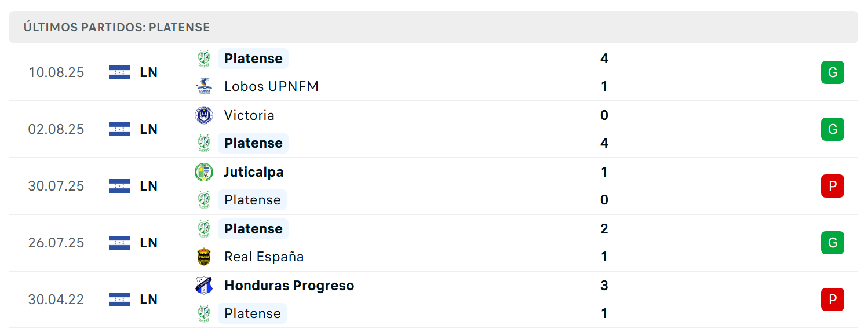This screenshot has height=336, width=868.
Task: Click the 02.08.25 match date
Action: [x=56, y=129]
